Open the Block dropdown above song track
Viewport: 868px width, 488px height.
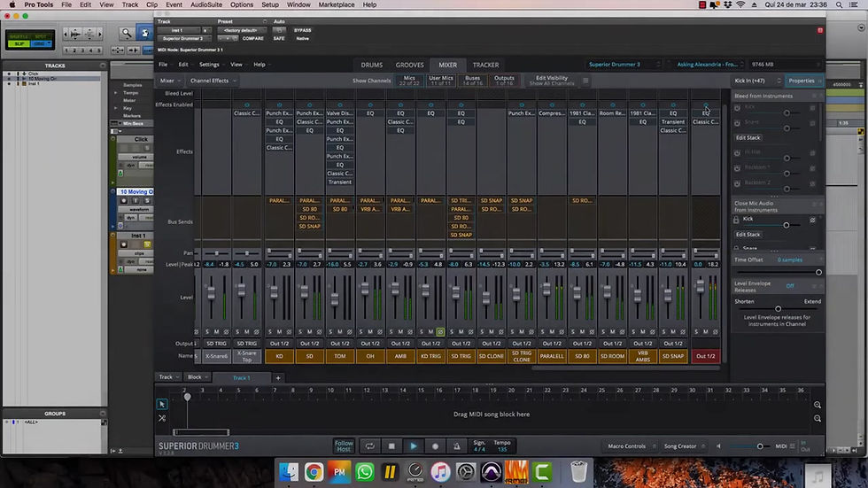pos(197,377)
